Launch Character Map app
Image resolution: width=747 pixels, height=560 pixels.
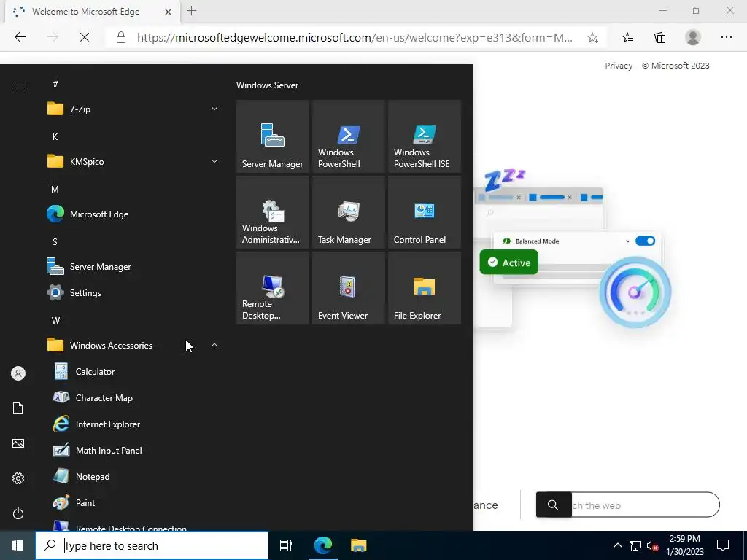click(x=133, y=397)
